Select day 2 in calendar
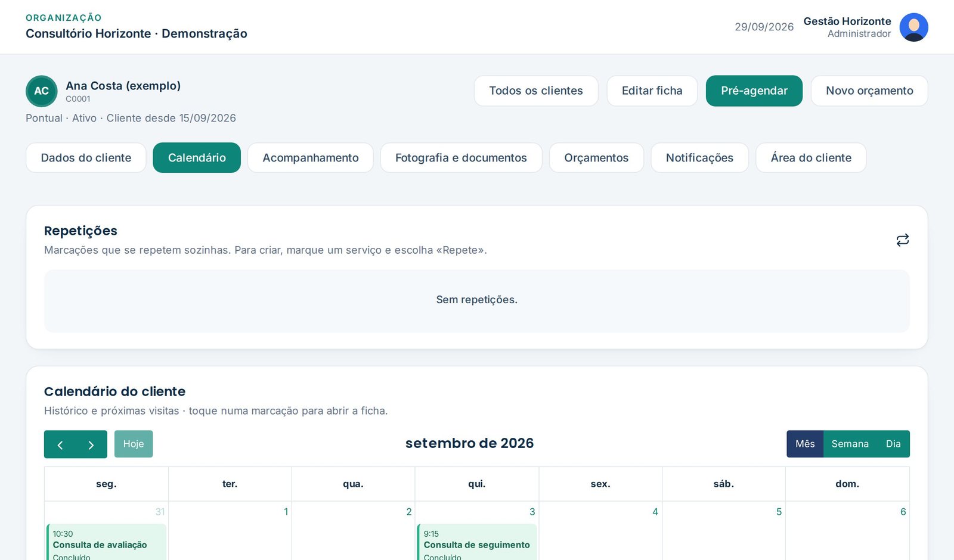Image resolution: width=954 pixels, height=560 pixels. click(409, 512)
